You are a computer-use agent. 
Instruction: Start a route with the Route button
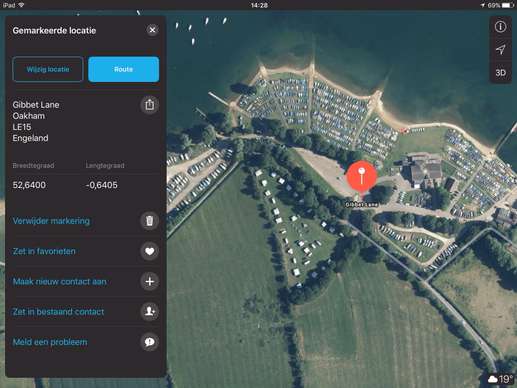tap(123, 69)
